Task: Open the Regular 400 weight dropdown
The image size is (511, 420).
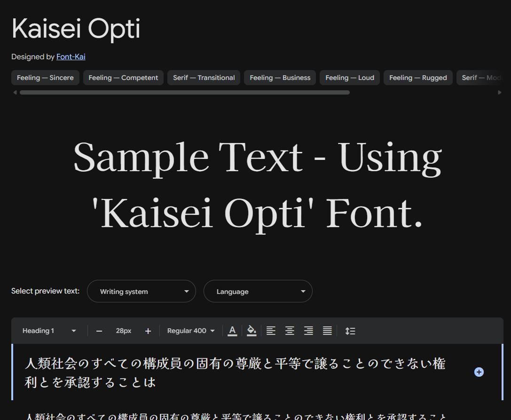Action: 191,331
